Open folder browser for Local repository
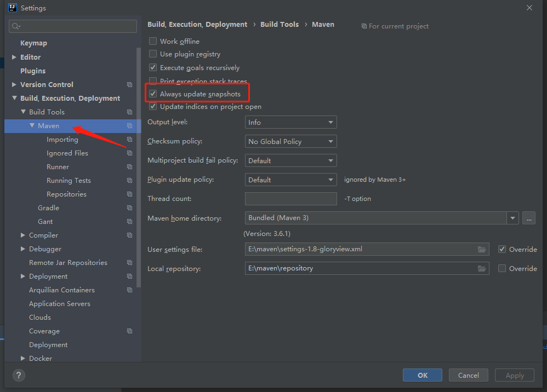This screenshot has height=392, width=547. click(x=482, y=268)
